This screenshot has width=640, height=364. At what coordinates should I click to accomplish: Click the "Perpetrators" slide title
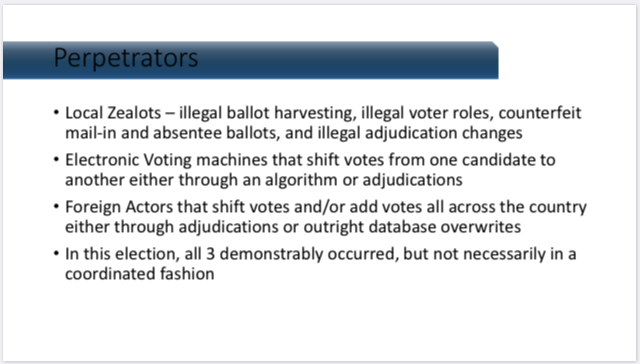click(x=126, y=58)
